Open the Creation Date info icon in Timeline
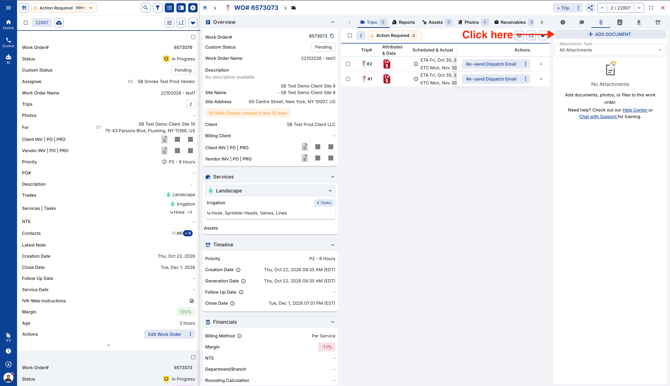 [x=238, y=270]
